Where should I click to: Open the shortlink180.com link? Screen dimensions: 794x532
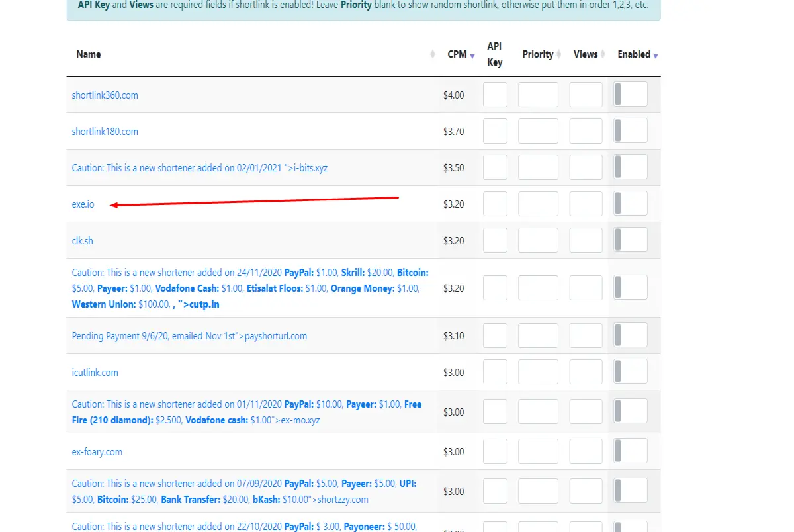tap(105, 132)
